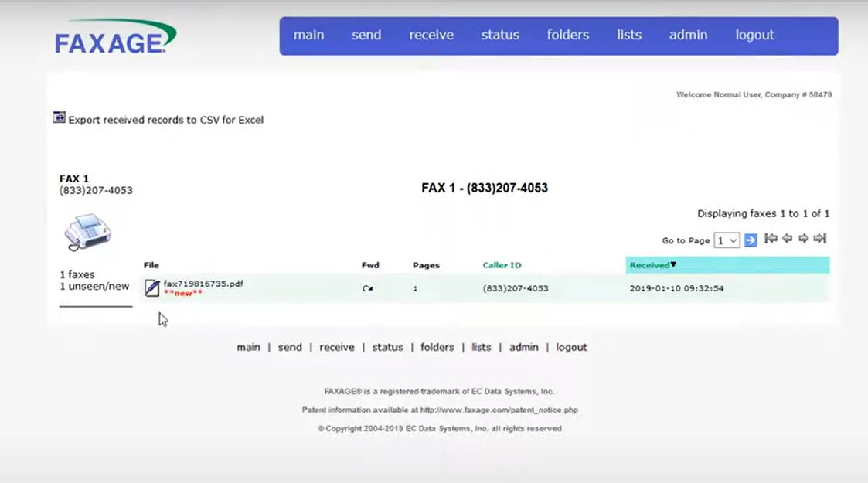868x483 pixels.
Task: Click the FAXAGE logo
Action: point(114,35)
